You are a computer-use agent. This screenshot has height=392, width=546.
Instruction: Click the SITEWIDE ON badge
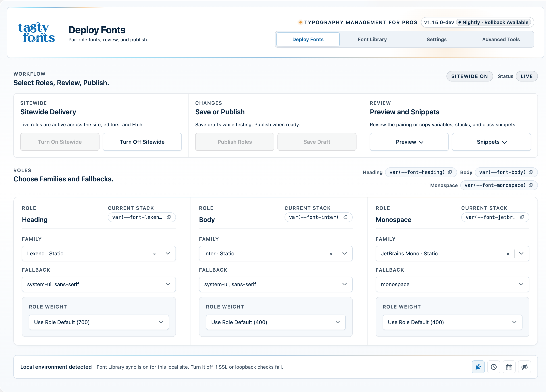469,76
